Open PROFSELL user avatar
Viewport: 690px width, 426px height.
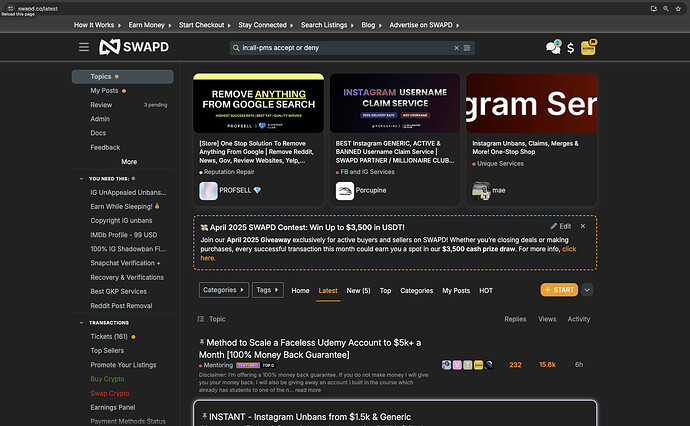coord(208,191)
